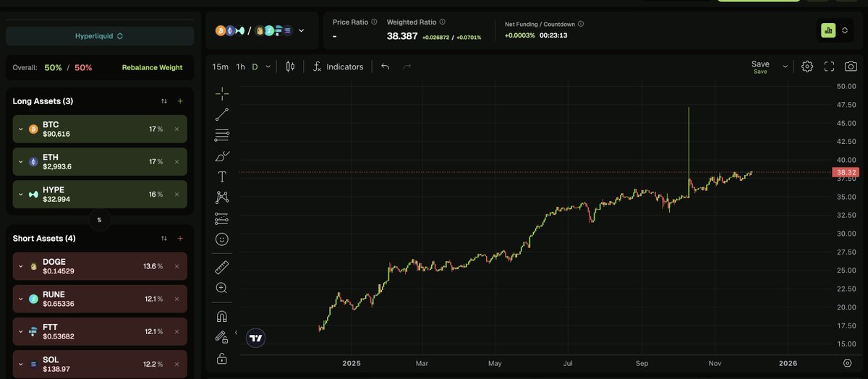This screenshot has height=379, width=868.
Task: Select the D daily timeframe
Action: (x=255, y=67)
